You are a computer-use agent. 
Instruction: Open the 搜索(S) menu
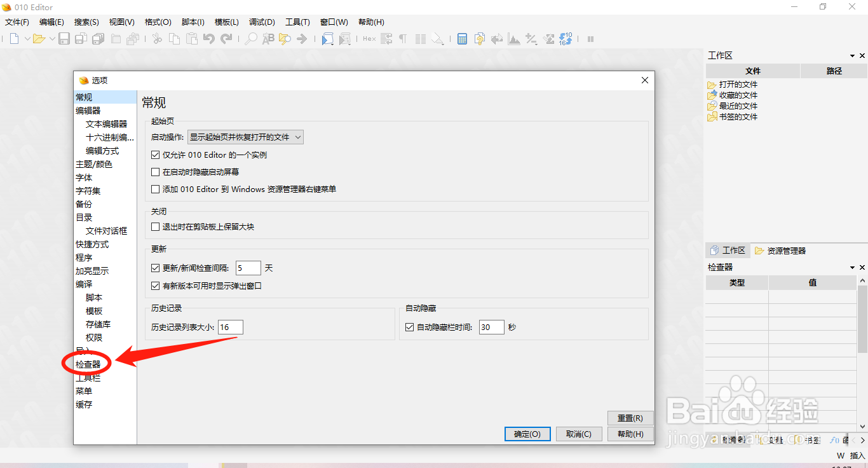[x=86, y=22]
